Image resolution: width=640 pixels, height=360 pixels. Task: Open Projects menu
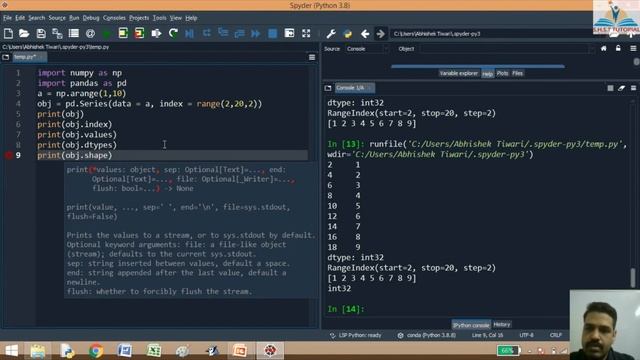(x=139, y=18)
